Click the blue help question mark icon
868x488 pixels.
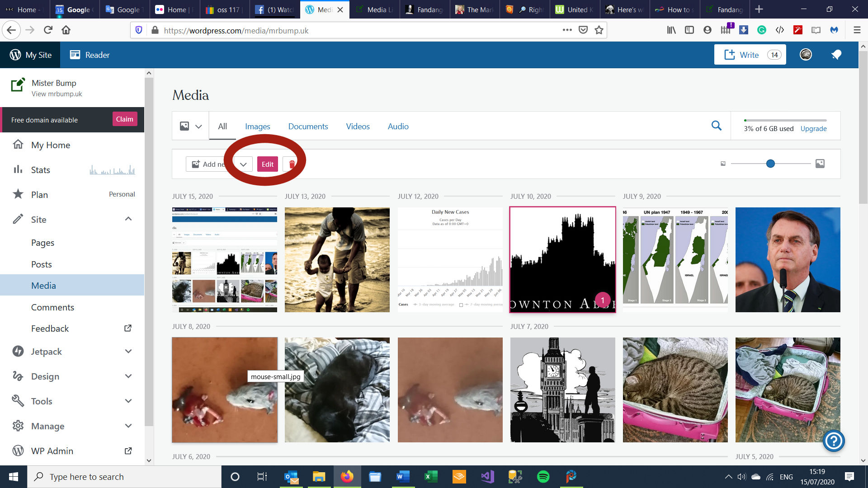point(834,441)
